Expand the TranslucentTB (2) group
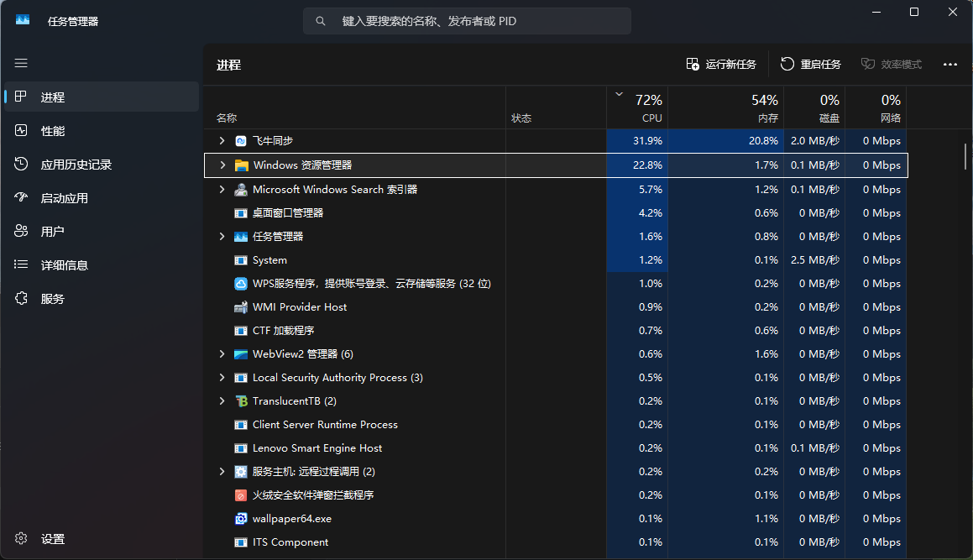The image size is (973, 560). click(x=222, y=401)
